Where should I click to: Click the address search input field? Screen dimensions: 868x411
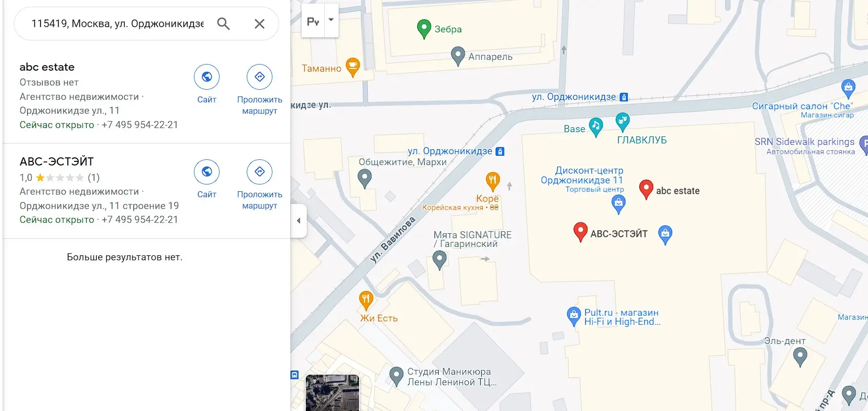pos(117,24)
